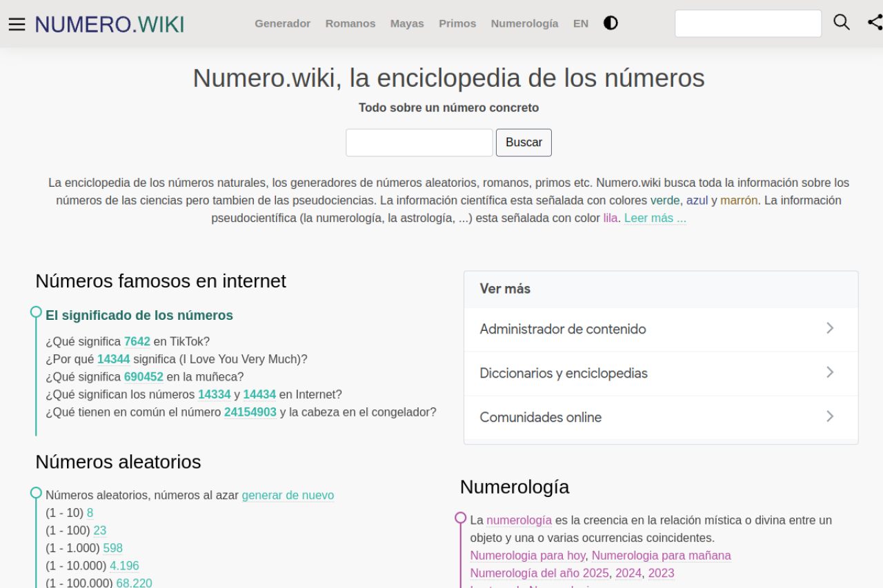
Task: Open number 7642 TikTok link
Action: pos(137,341)
